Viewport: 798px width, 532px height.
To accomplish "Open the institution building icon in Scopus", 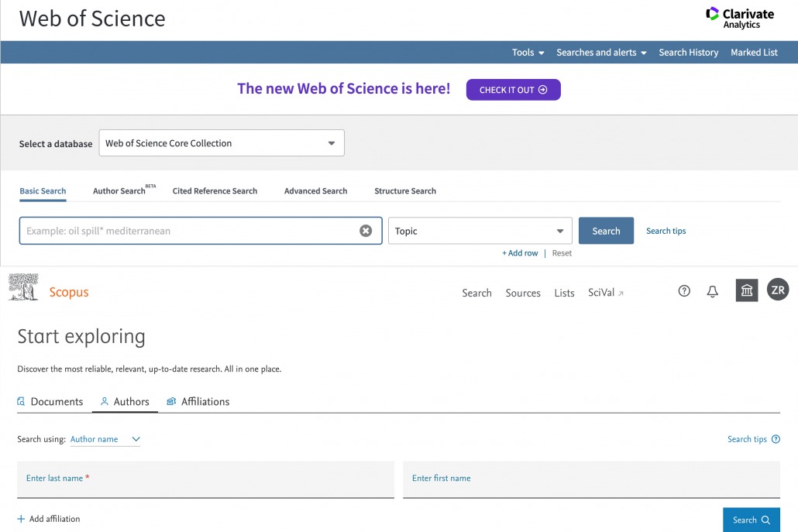I will (747, 290).
